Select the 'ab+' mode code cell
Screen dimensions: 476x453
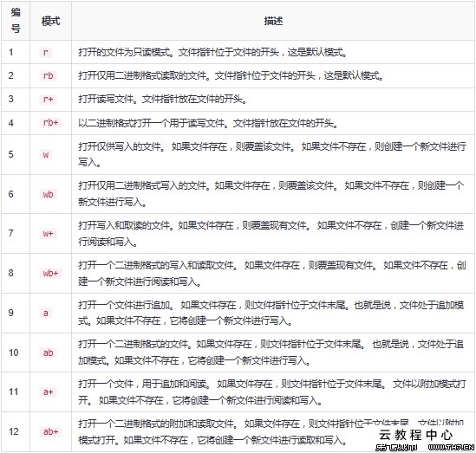(50, 431)
